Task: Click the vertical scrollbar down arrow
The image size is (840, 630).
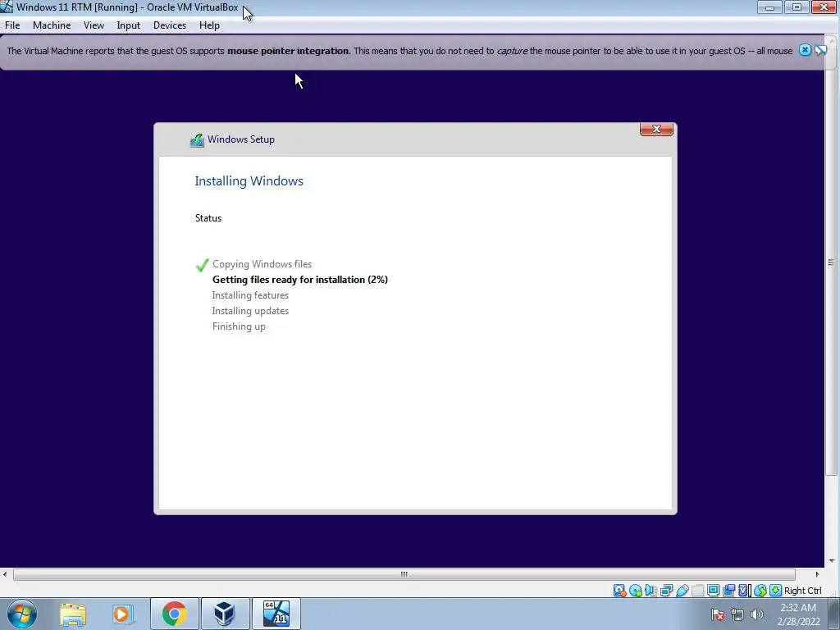Action: coord(832,561)
